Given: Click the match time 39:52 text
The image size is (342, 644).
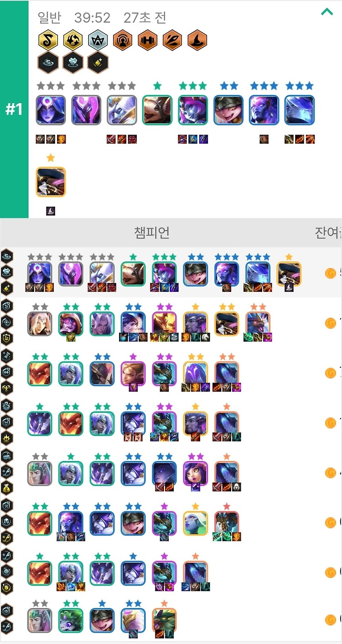Looking at the screenshot, I should point(93,18).
